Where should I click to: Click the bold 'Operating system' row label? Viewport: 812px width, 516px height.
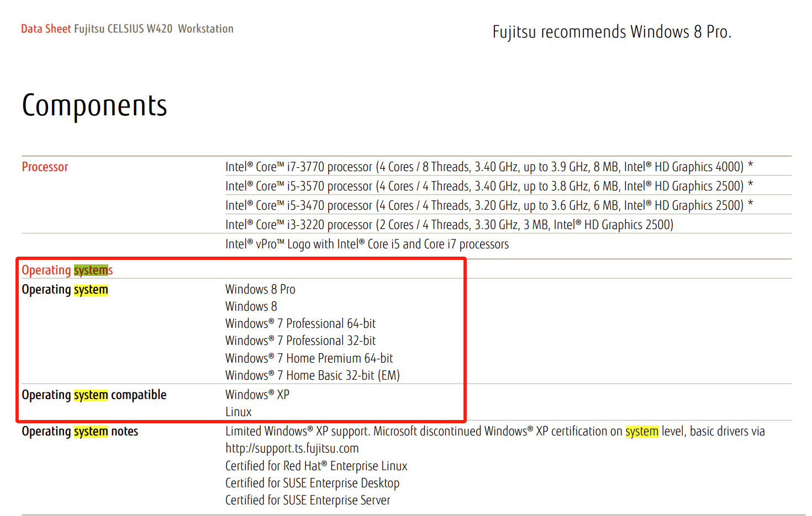pos(65,290)
